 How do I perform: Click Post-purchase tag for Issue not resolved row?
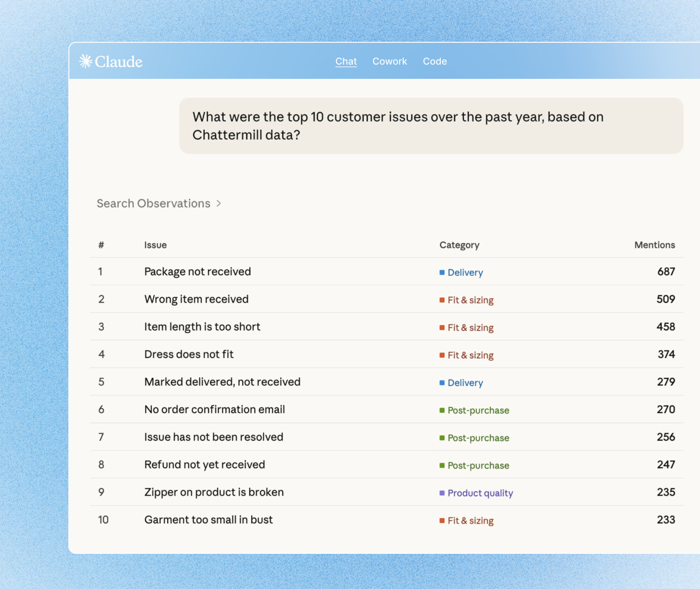pos(474,438)
